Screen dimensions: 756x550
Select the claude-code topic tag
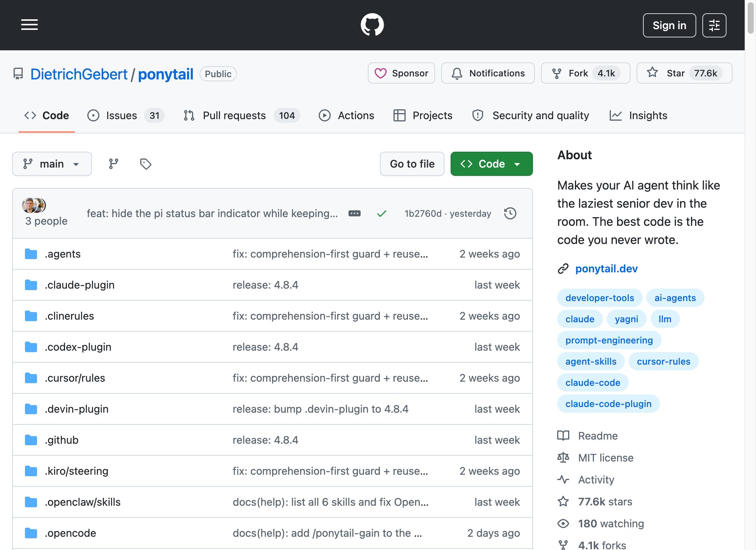pos(593,382)
